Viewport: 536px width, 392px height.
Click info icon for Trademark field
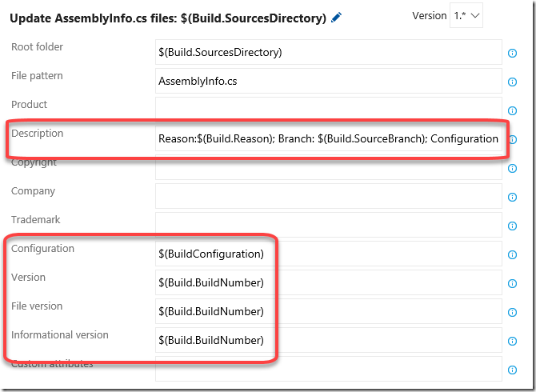512,226
